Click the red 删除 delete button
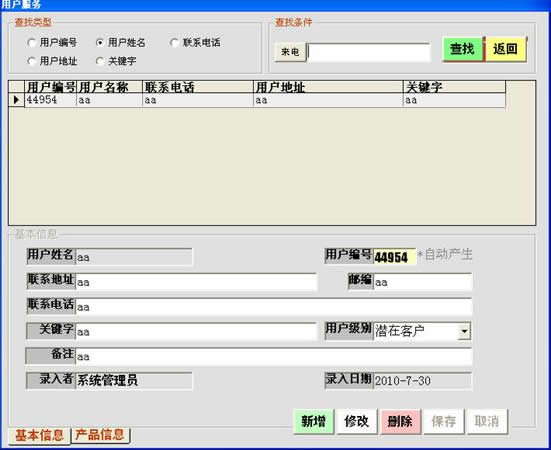Viewport: 551px width, 450px height. pyautogui.click(x=400, y=421)
